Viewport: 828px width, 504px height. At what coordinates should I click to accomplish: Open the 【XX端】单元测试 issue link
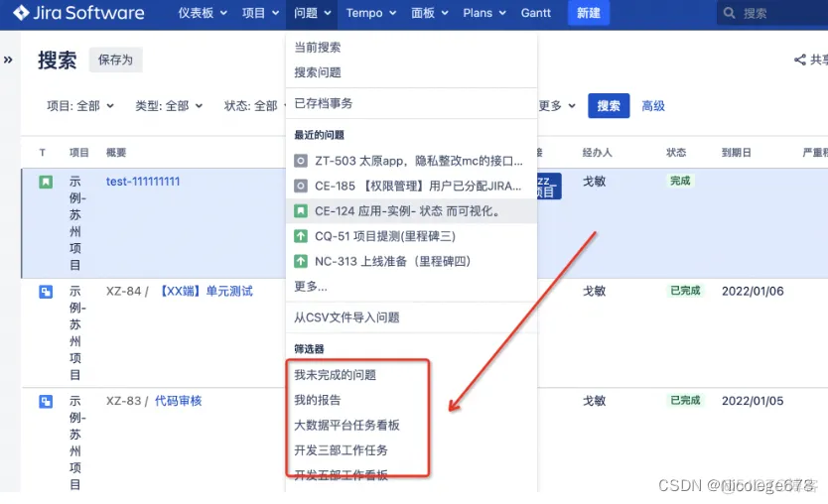206,292
